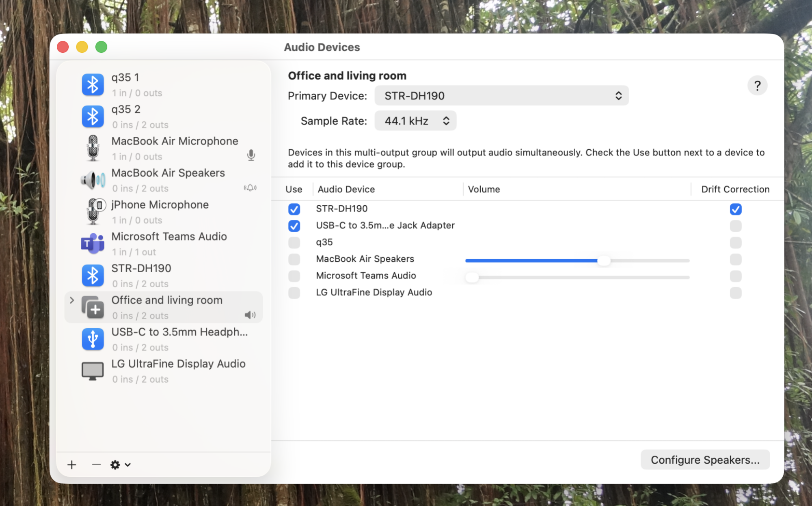Click the LG UltraFine Display monitor icon
Viewport: 812px width, 506px height.
(x=93, y=371)
